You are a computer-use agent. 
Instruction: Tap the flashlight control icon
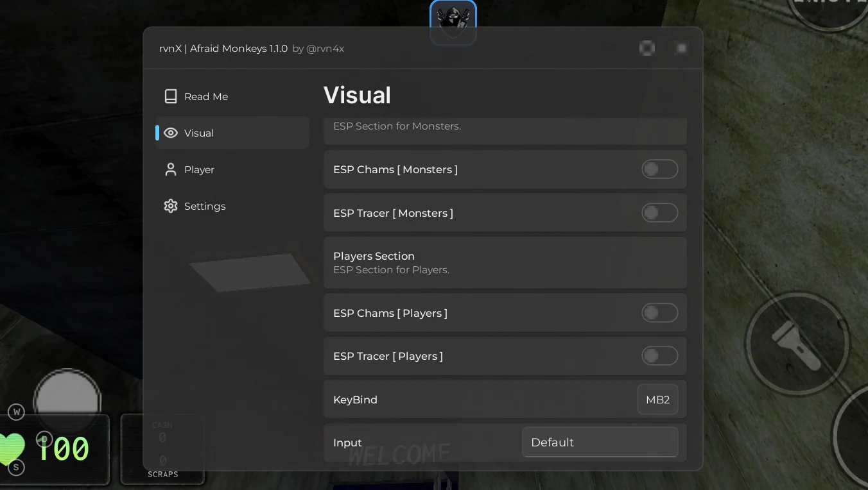pyautogui.click(x=797, y=345)
